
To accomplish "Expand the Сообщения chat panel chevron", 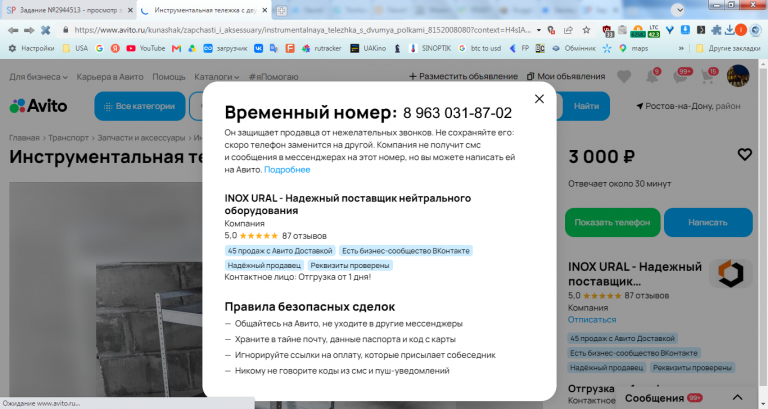I will (x=737, y=398).
